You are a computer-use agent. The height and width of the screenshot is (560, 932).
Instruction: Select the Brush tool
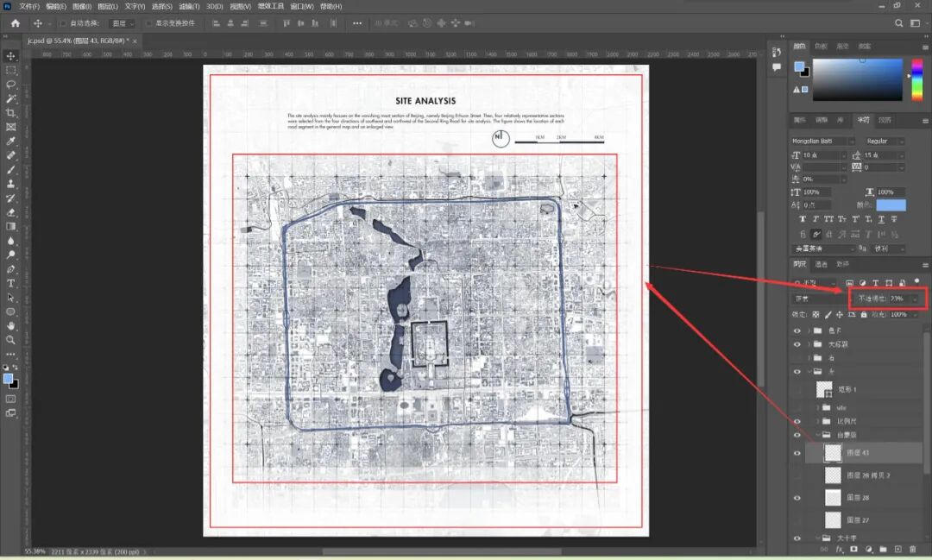click(x=10, y=170)
